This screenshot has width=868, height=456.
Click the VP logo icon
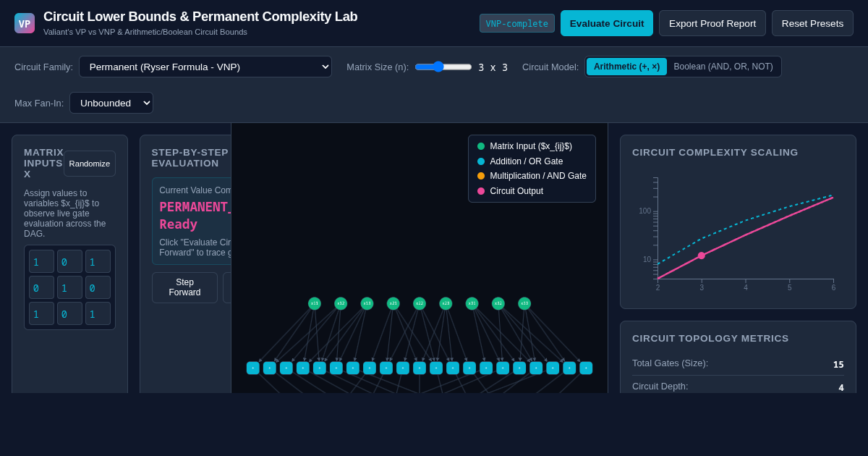point(25,23)
